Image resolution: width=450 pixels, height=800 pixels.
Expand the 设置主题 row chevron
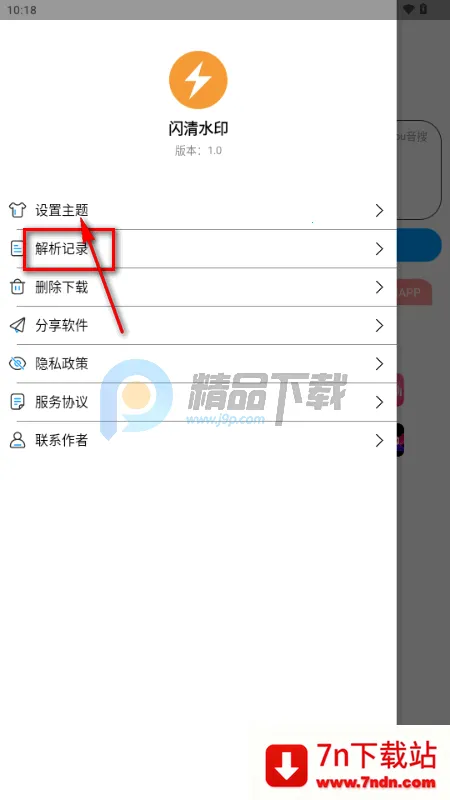pyautogui.click(x=379, y=210)
